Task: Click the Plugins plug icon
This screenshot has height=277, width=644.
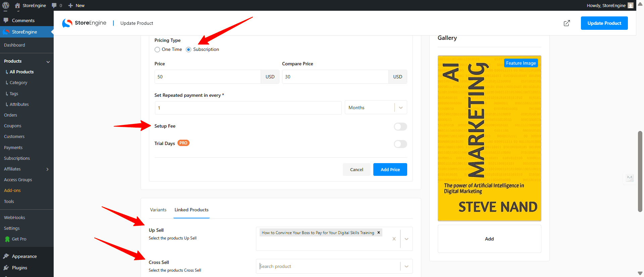Action: coord(6,268)
